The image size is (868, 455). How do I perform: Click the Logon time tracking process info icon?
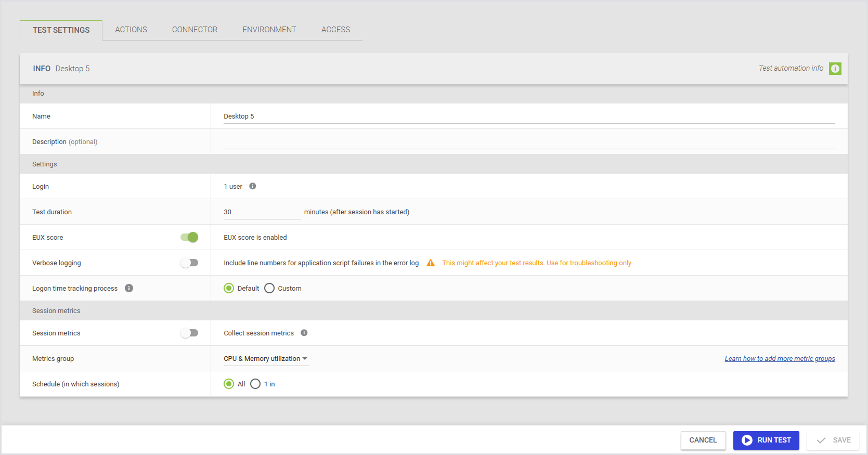129,288
